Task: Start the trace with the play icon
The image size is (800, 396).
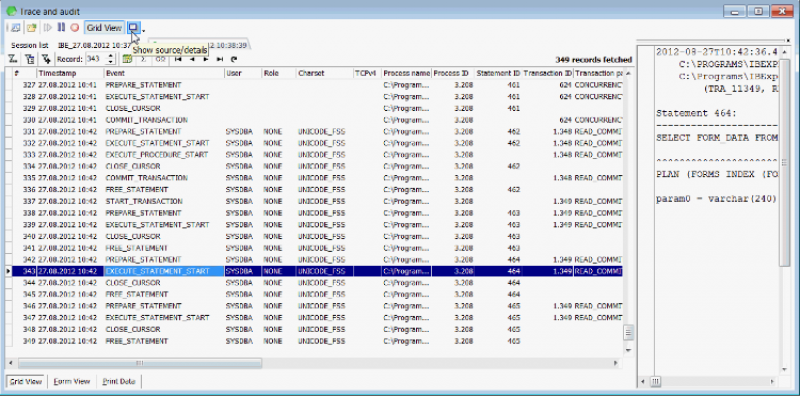Action: click(x=48, y=28)
